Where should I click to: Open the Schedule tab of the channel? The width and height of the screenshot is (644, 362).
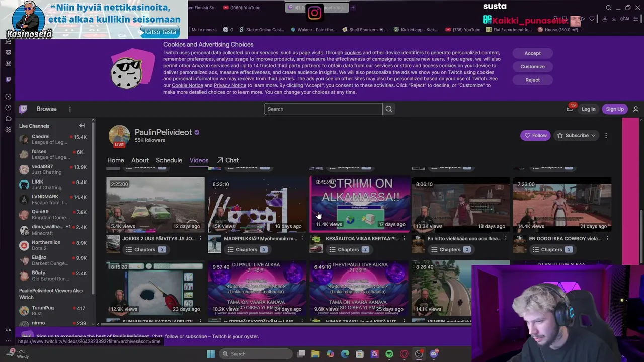click(x=169, y=160)
